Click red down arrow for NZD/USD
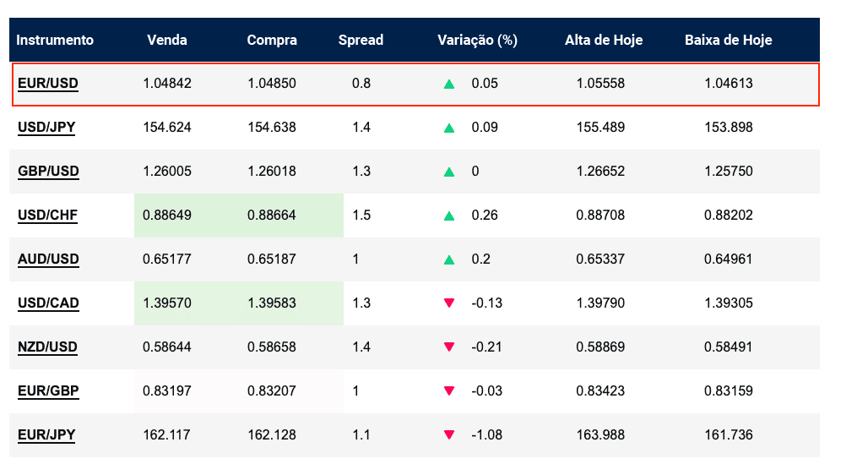The image size is (868, 475). coord(449,347)
